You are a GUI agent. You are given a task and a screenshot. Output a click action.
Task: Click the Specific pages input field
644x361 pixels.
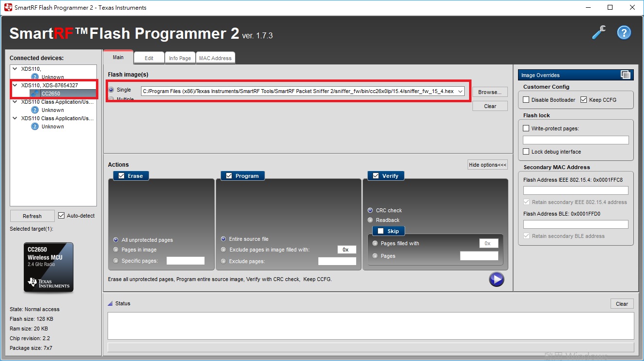pos(185,261)
